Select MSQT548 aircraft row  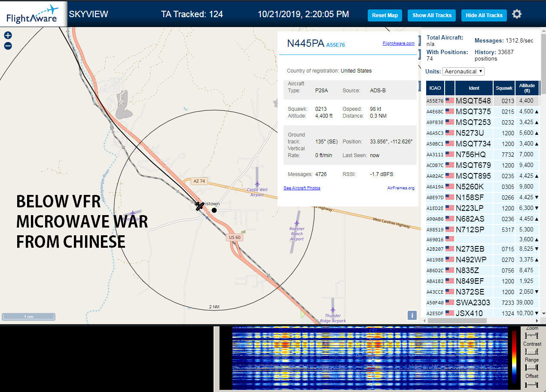482,101
